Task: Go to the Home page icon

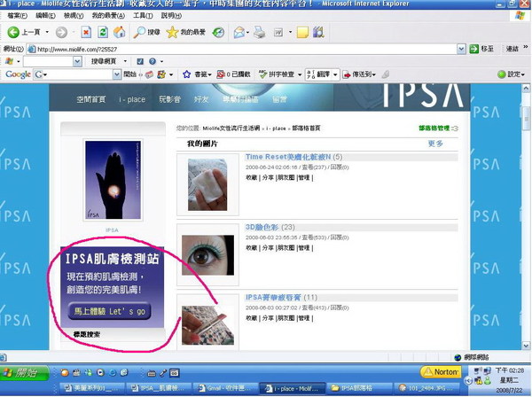Action: (x=119, y=32)
